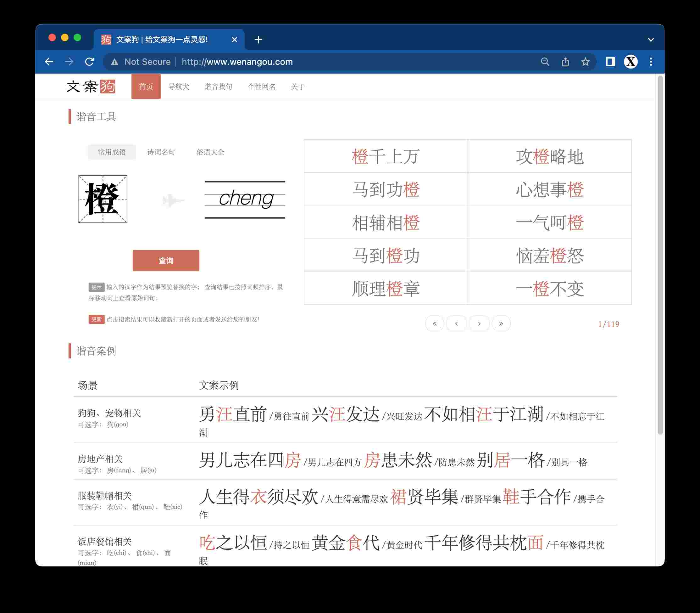Click example phrase 吃之以恒
700x613 pixels.
pyautogui.click(x=233, y=543)
